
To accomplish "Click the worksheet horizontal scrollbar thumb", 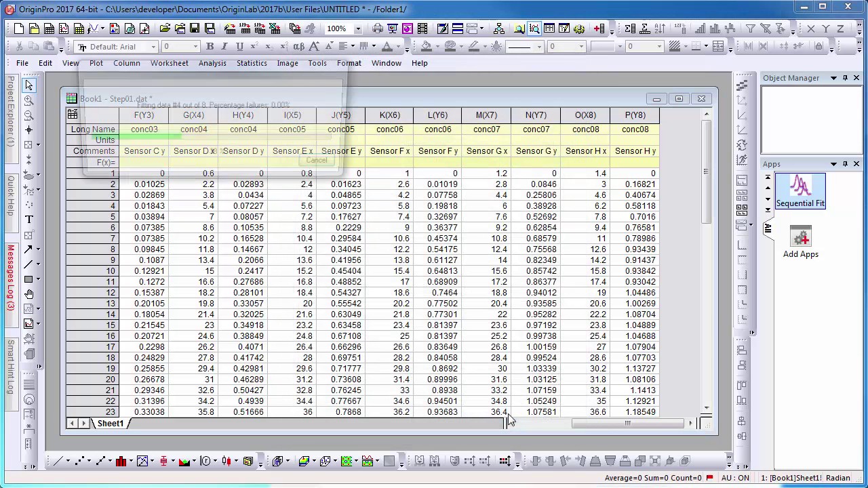I will (x=627, y=424).
